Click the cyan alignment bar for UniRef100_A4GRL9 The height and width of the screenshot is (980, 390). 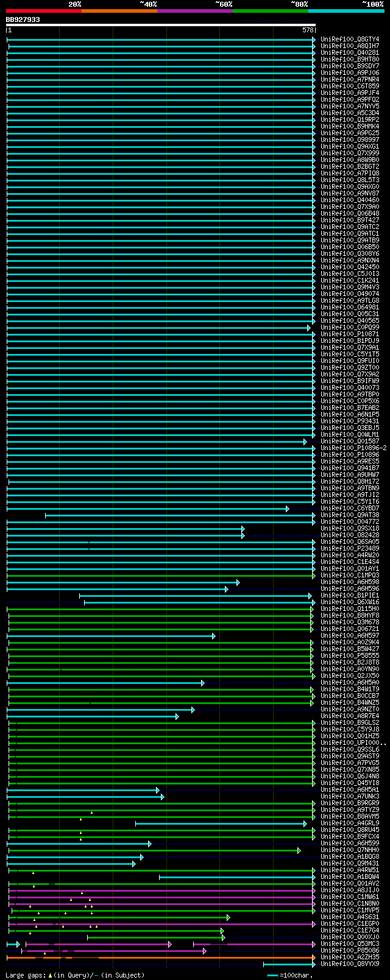(221, 823)
